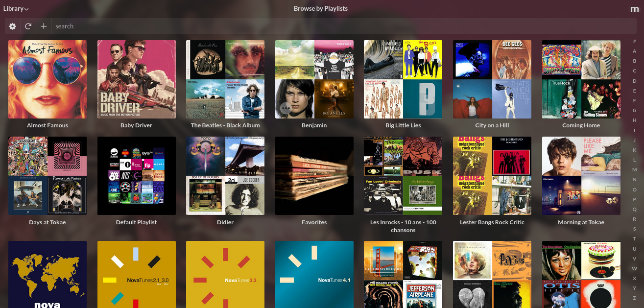The image size is (644, 308).
Task: Click the 'Coming Home' title text
Action: click(x=581, y=125)
